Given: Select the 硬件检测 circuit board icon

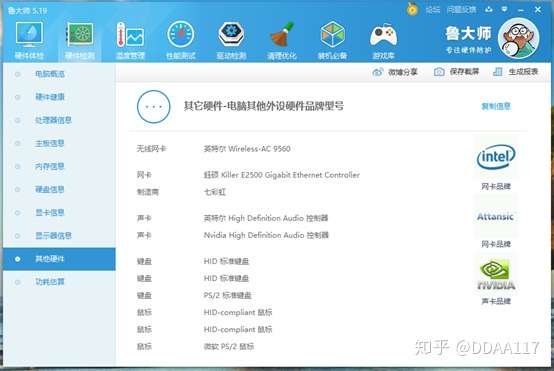Looking at the screenshot, I should 80,34.
